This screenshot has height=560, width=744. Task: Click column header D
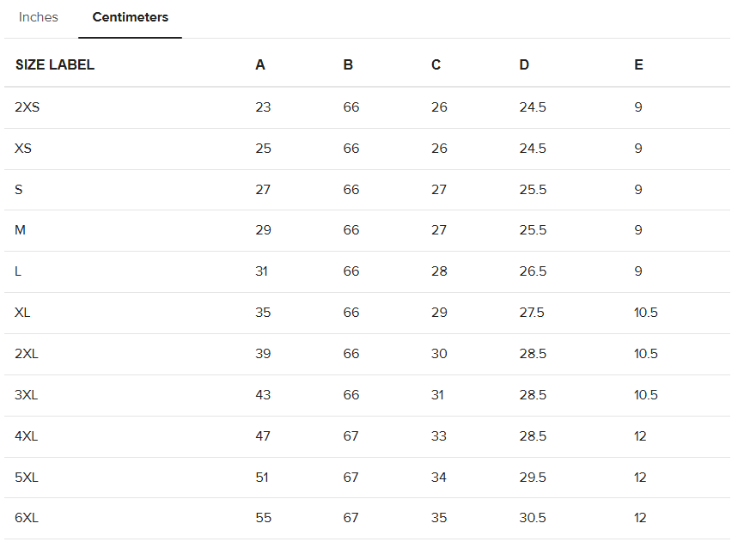[524, 65]
